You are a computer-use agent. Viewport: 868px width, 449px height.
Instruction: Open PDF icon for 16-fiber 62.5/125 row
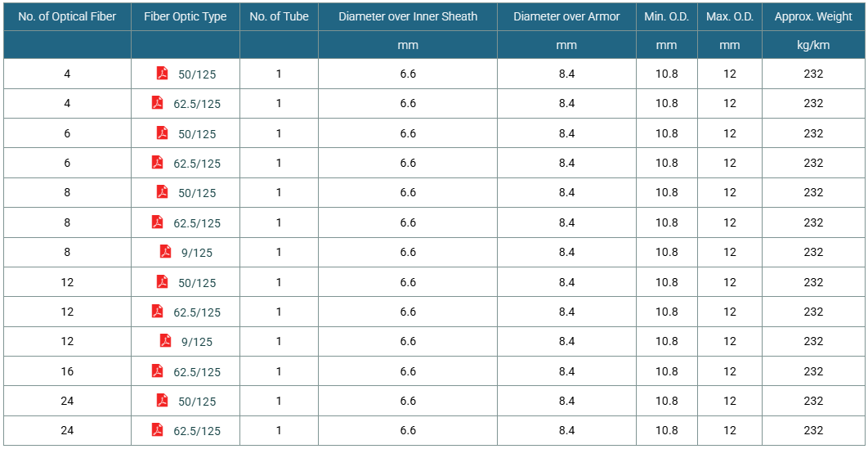click(x=158, y=371)
